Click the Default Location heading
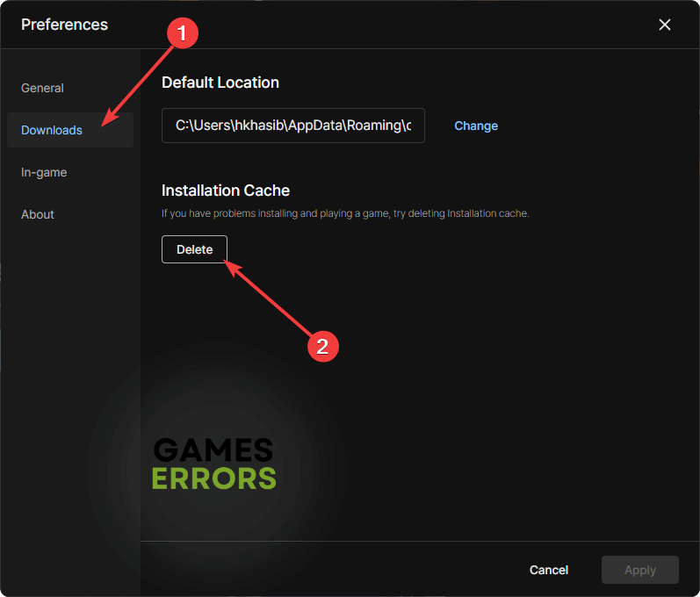 point(220,83)
